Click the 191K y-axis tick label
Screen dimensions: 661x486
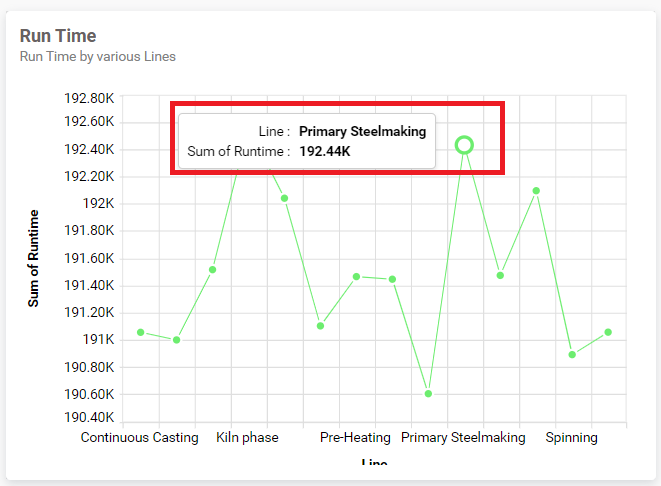pos(98,339)
